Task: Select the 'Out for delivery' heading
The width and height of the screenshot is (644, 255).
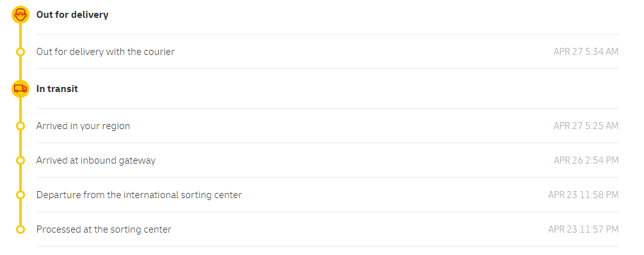Action: [72, 15]
